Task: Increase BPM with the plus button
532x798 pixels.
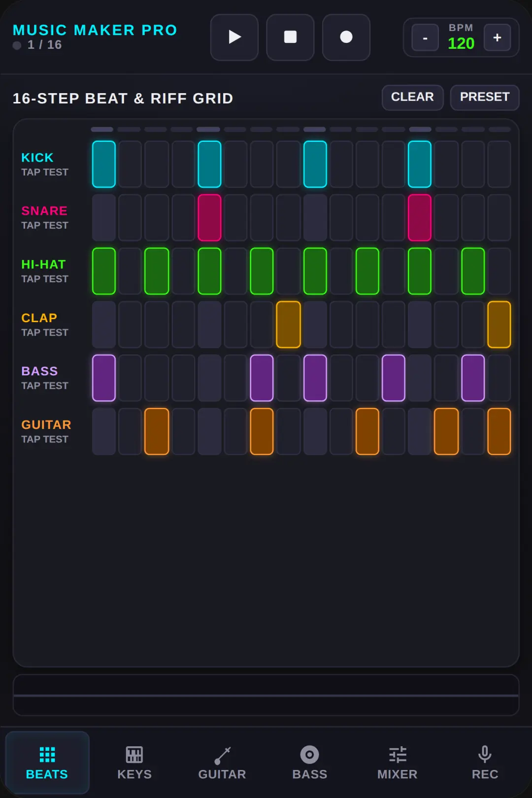Action: [497, 37]
